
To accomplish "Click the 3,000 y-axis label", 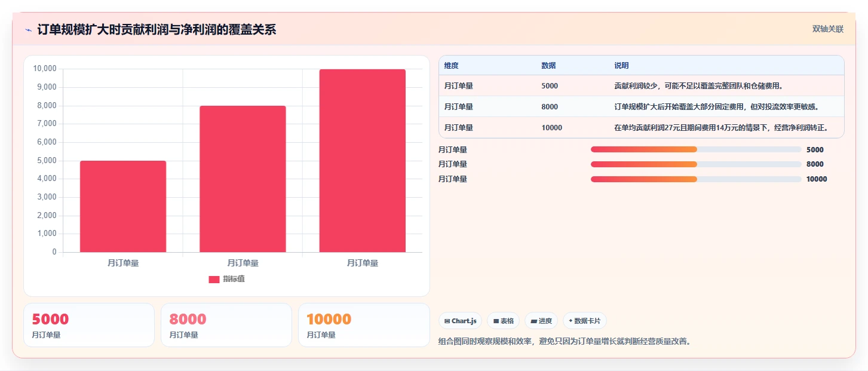I will [47, 197].
